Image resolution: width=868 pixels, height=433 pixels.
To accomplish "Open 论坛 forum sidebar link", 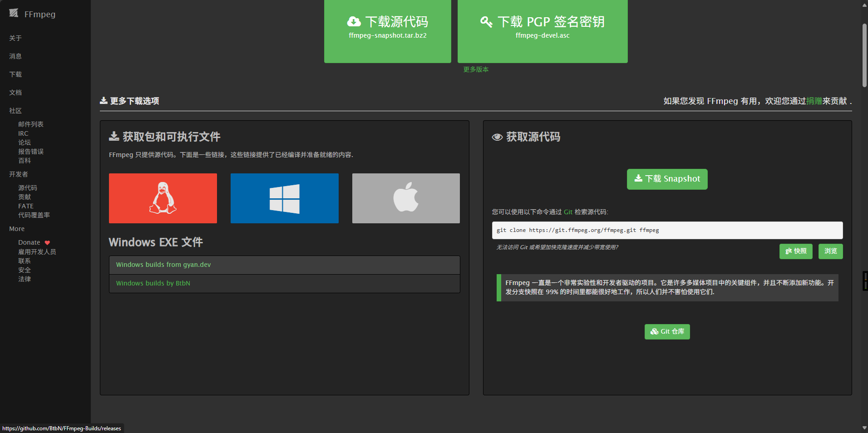I will pyautogui.click(x=25, y=143).
